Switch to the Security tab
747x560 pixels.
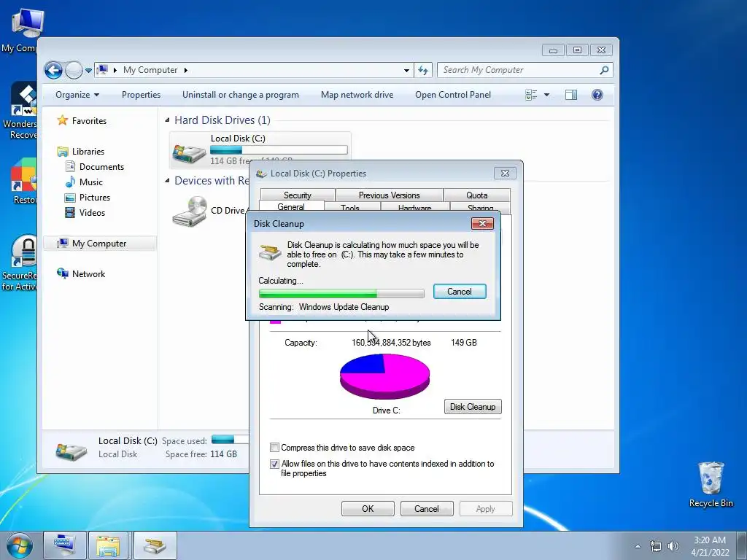pos(298,195)
